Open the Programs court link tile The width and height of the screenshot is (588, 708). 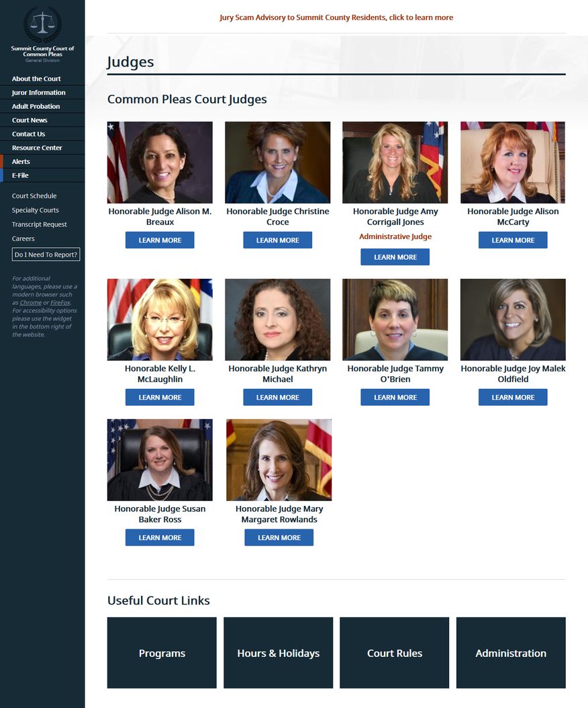[x=162, y=653]
